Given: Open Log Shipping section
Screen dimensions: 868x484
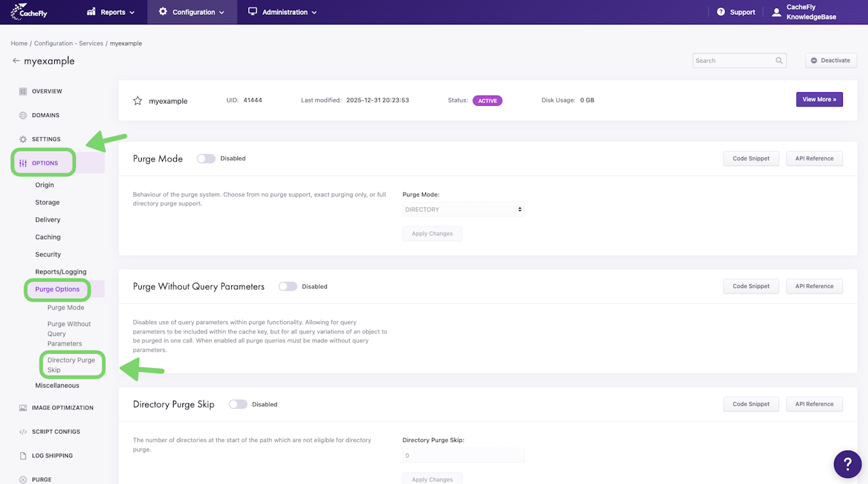Looking at the screenshot, I should [52, 456].
